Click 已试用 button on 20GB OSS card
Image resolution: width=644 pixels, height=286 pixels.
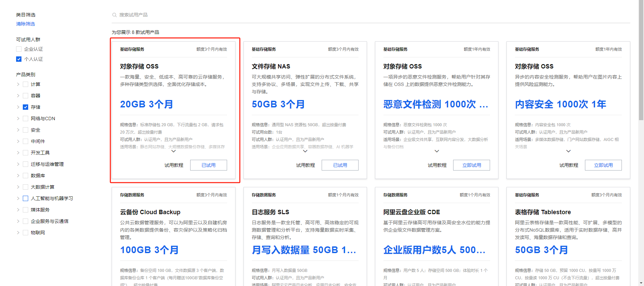point(209,165)
